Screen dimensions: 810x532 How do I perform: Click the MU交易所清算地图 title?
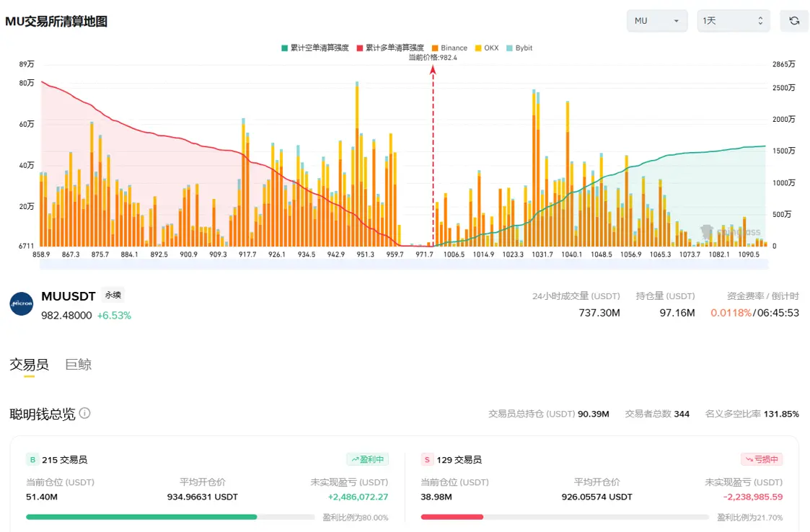coord(56,22)
